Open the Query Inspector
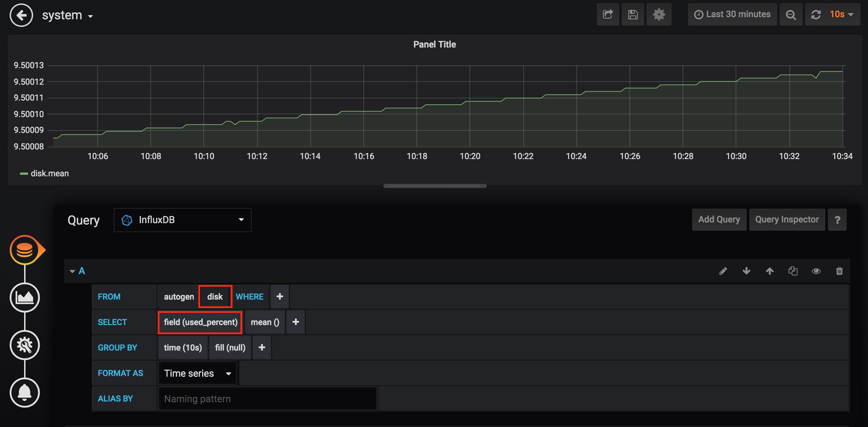The height and width of the screenshot is (427, 868). [787, 220]
